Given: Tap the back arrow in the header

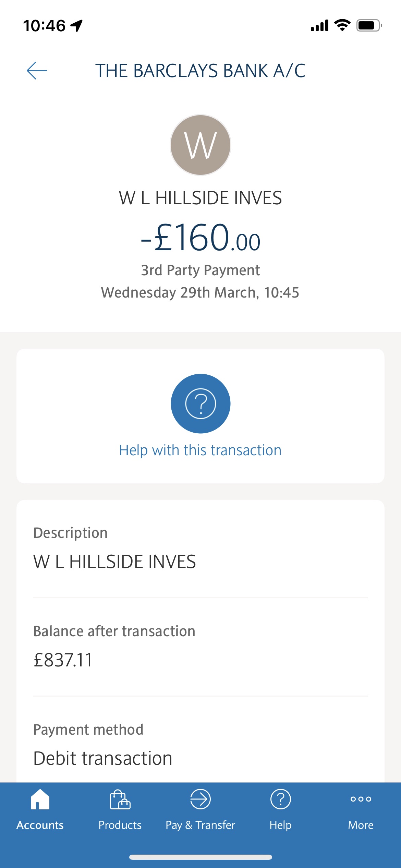Looking at the screenshot, I should 37,71.
